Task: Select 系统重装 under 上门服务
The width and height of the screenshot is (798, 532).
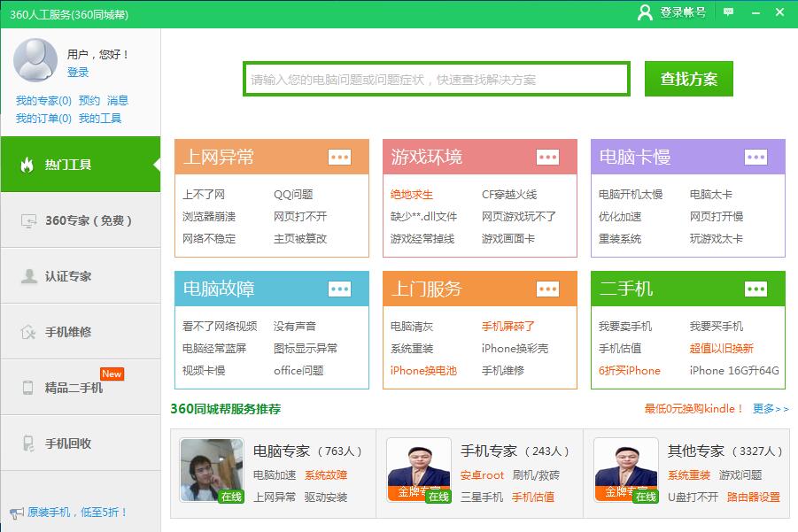Action: pyautogui.click(x=412, y=349)
